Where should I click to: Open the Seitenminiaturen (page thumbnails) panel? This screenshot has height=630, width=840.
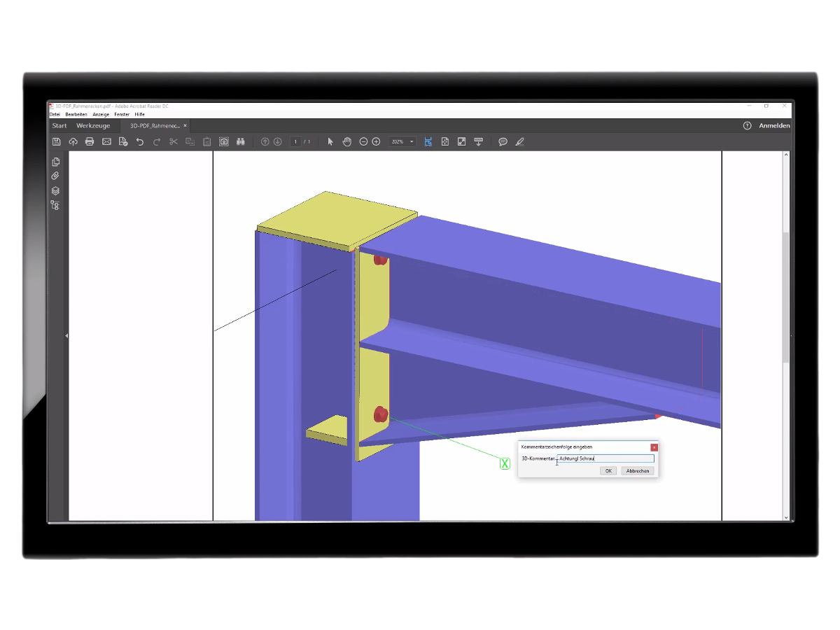click(x=55, y=161)
